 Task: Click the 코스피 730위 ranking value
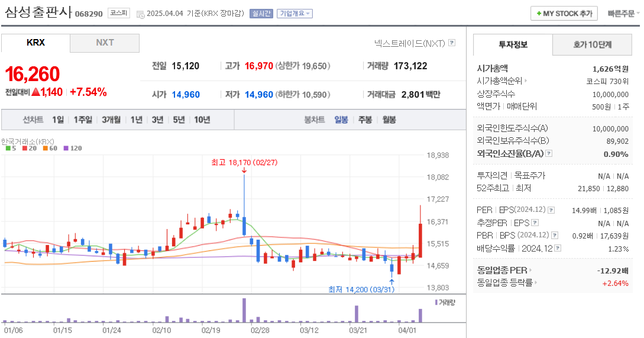click(607, 82)
